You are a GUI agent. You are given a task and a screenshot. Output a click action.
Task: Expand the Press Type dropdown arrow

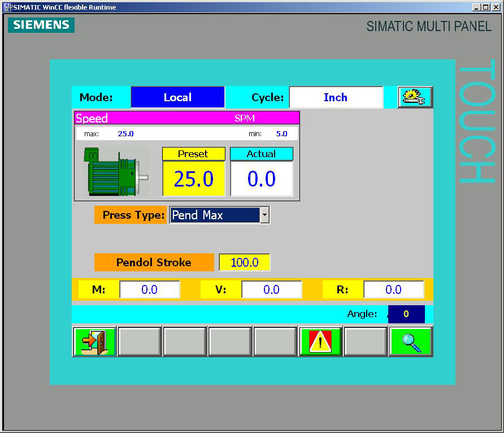[264, 215]
